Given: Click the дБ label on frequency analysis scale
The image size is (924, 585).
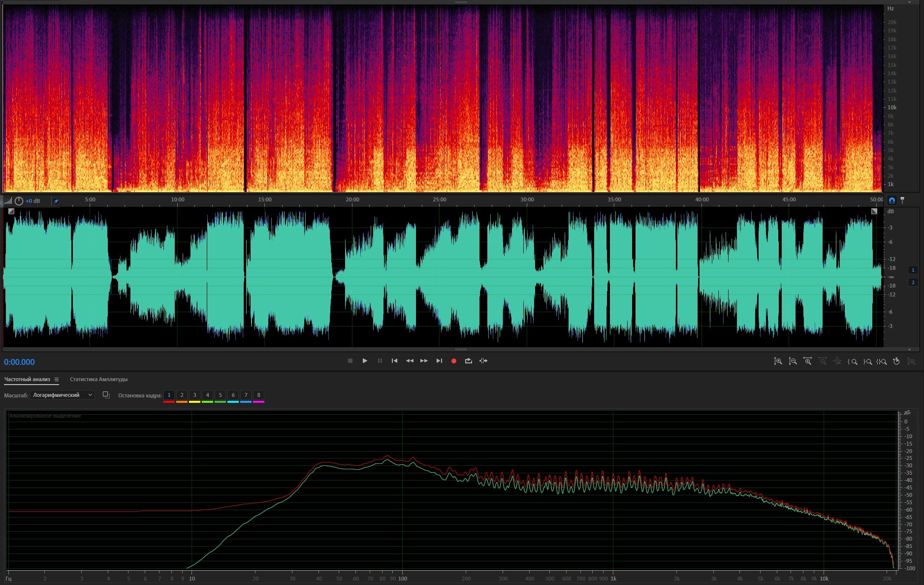Looking at the screenshot, I should (907, 412).
